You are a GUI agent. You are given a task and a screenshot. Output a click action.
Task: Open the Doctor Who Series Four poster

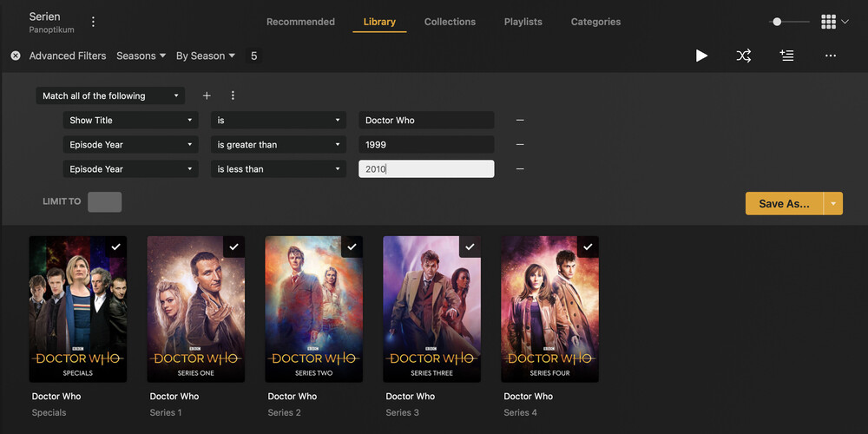(549, 309)
